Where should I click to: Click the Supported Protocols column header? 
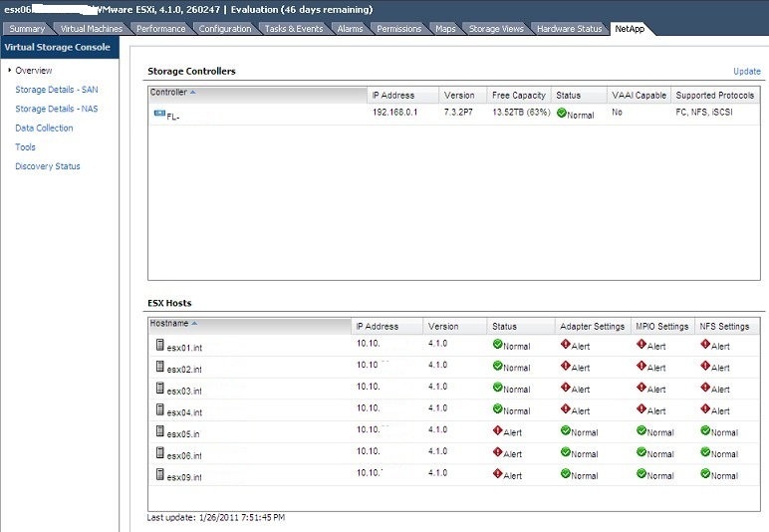[715, 95]
